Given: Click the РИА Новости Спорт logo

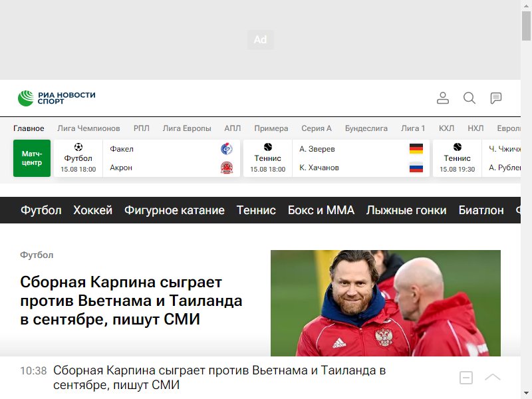Looking at the screenshot, I should click(57, 98).
